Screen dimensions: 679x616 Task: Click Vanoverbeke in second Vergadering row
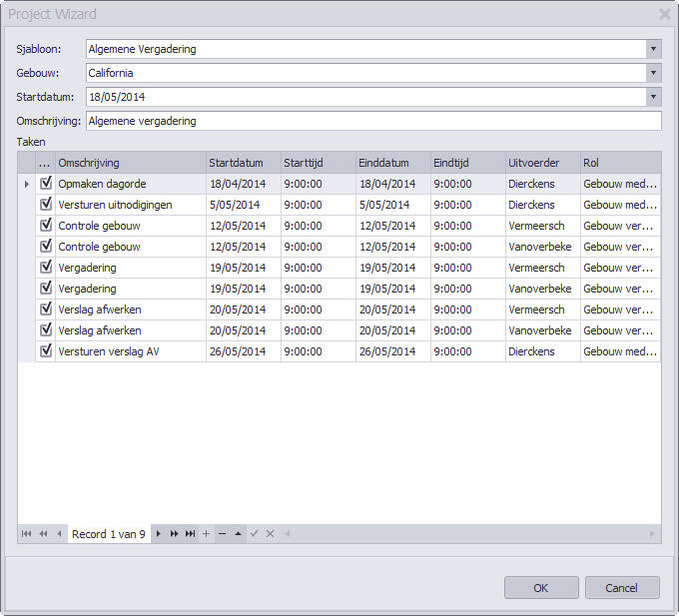point(543,289)
